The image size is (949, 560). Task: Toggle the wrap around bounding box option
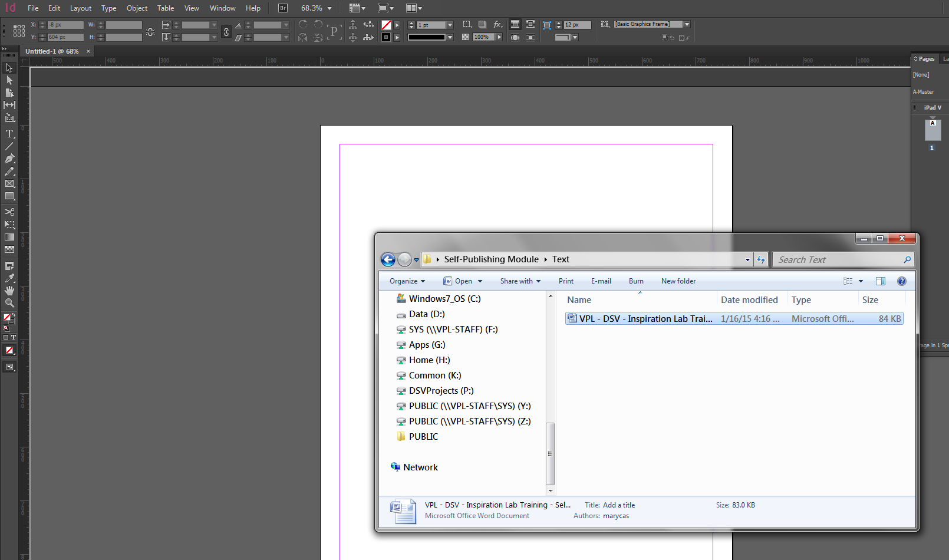530,24
